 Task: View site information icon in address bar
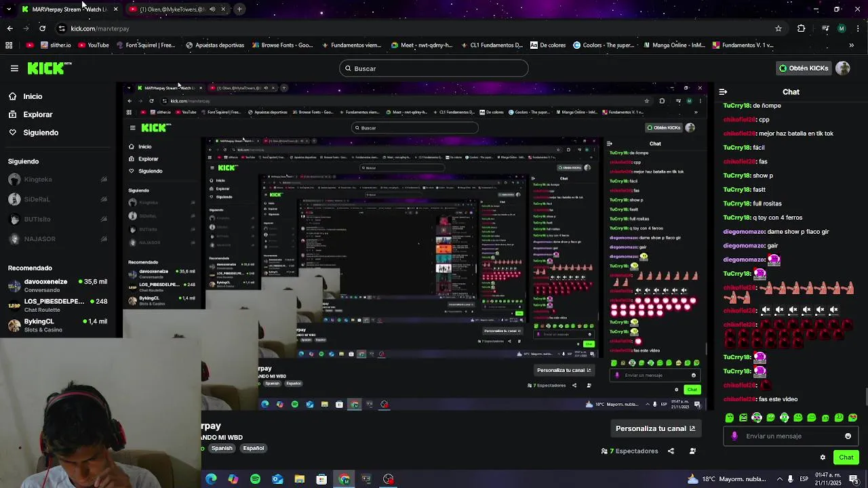62,28
